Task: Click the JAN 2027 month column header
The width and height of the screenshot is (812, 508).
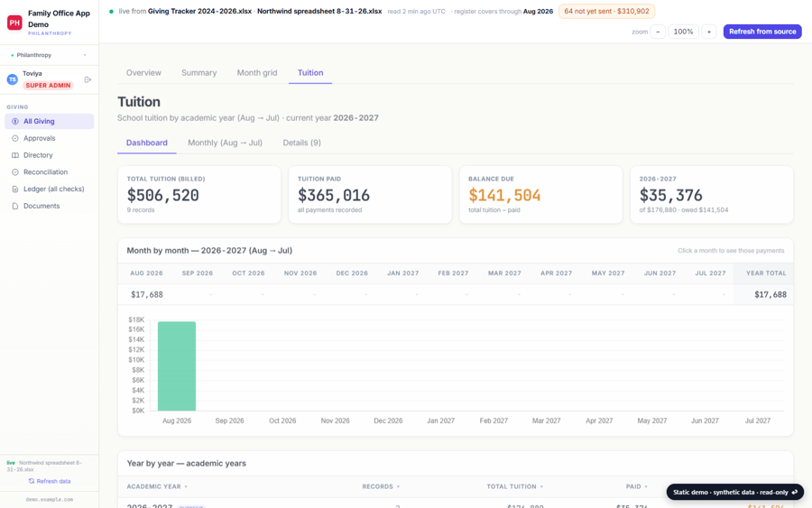Action: pyautogui.click(x=403, y=273)
